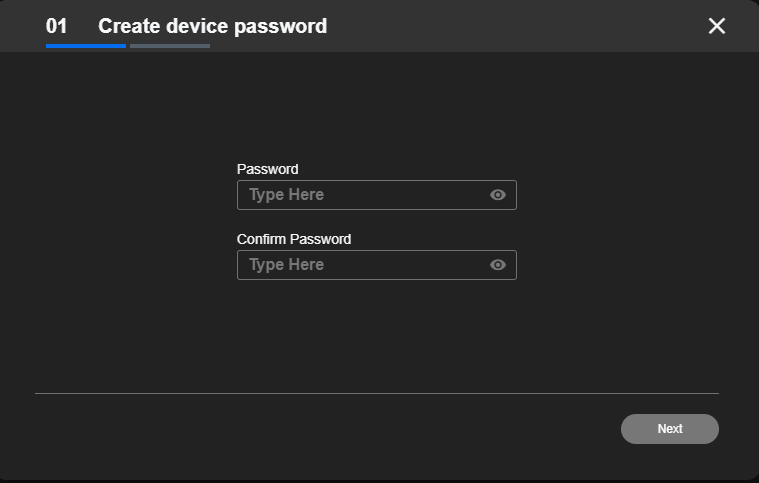Show password using the Password field eye icon
759x483 pixels.
[x=498, y=195]
